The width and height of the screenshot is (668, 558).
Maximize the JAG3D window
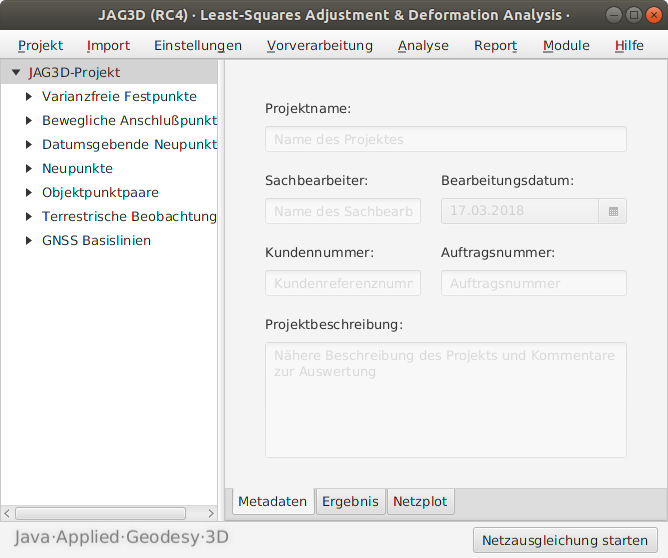[633, 15]
